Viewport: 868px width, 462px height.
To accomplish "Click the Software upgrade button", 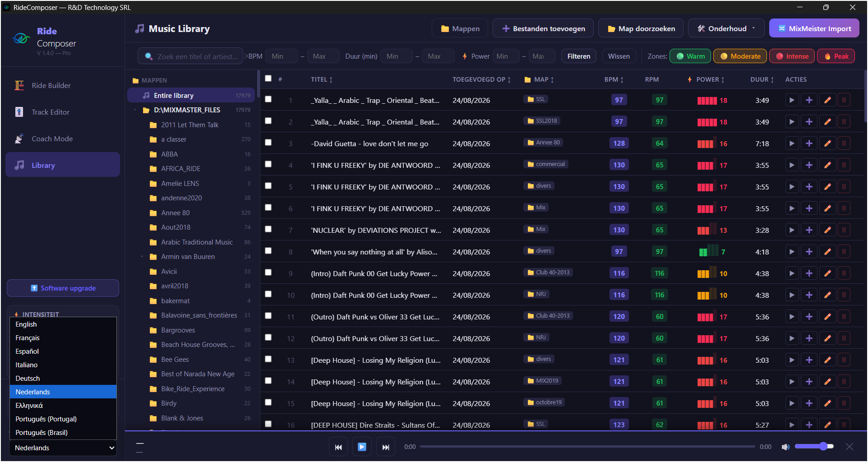I will pyautogui.click(x=63, y=288).
